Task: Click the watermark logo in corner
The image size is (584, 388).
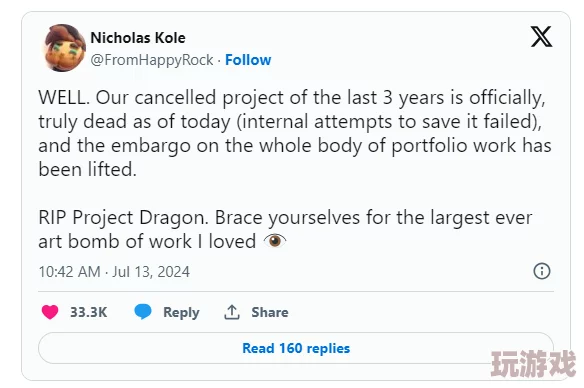Action: tap(533, 363)
